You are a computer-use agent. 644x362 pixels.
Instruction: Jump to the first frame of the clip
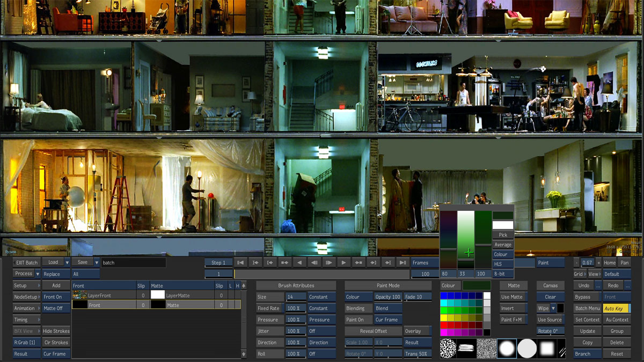tap(241, 263)
